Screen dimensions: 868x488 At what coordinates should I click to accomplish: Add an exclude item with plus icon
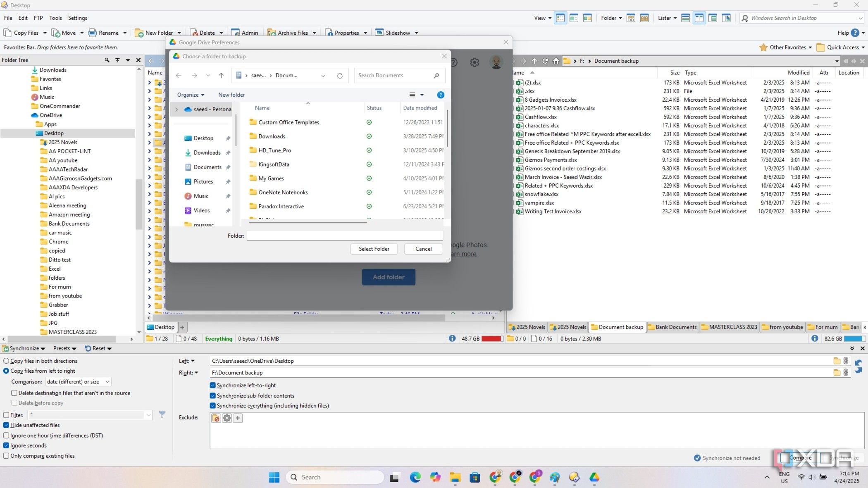[238, 418]
